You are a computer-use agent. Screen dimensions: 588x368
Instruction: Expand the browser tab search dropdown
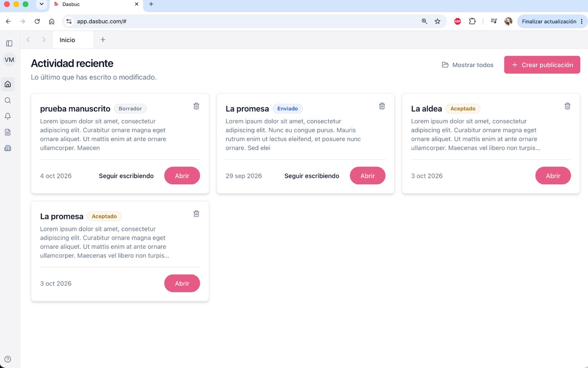[41, 4]
